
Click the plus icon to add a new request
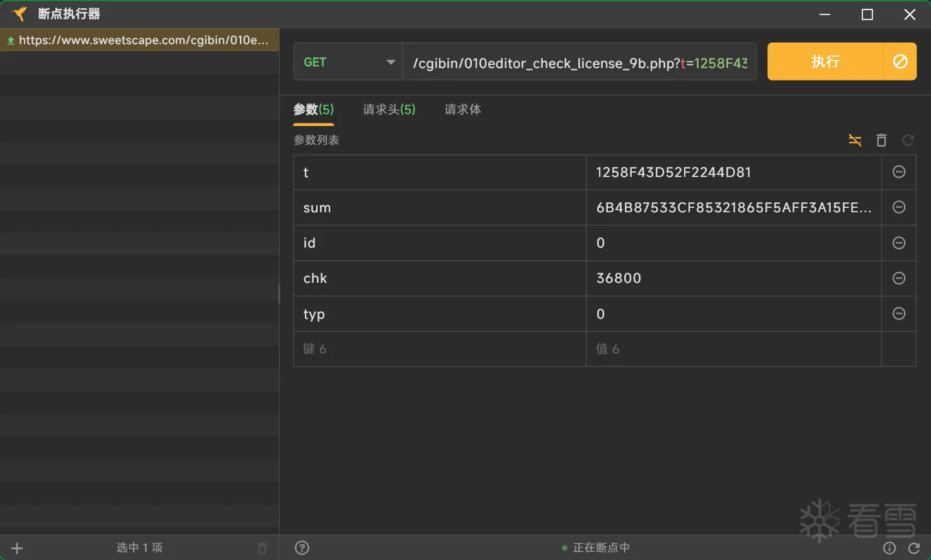16,547
